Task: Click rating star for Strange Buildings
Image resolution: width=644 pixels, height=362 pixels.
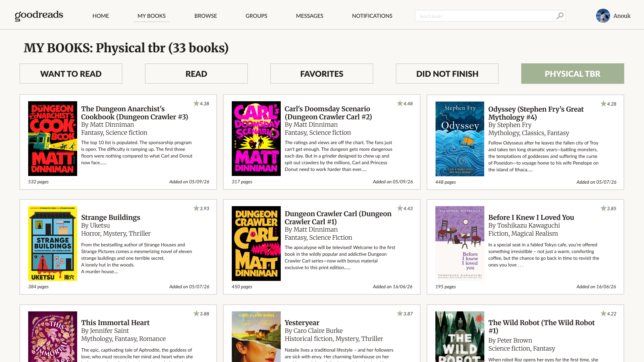Action: (196, 208)
